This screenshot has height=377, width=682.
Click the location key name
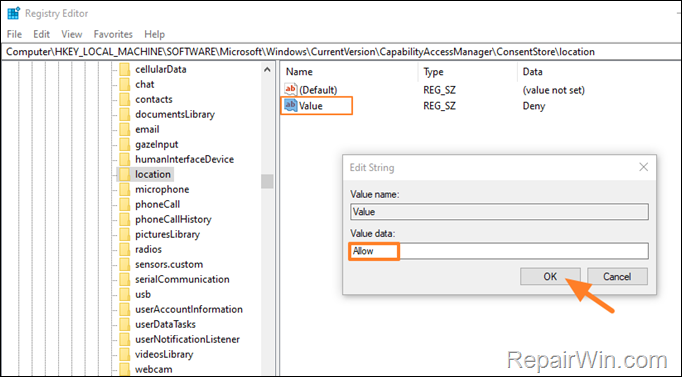(x=153, y=174)
